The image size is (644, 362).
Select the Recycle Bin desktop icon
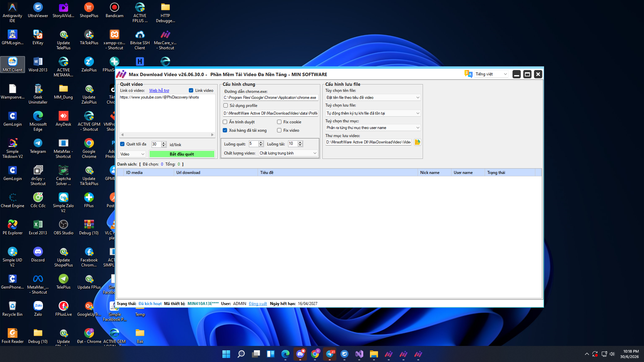(x=12, y=309)
